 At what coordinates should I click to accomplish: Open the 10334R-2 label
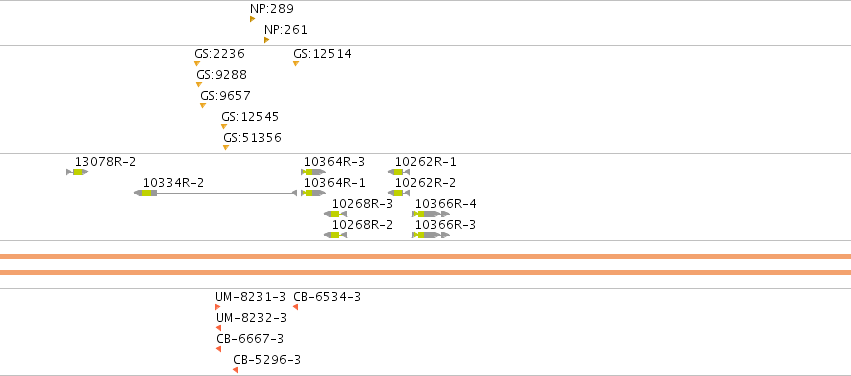click(173, 183)
